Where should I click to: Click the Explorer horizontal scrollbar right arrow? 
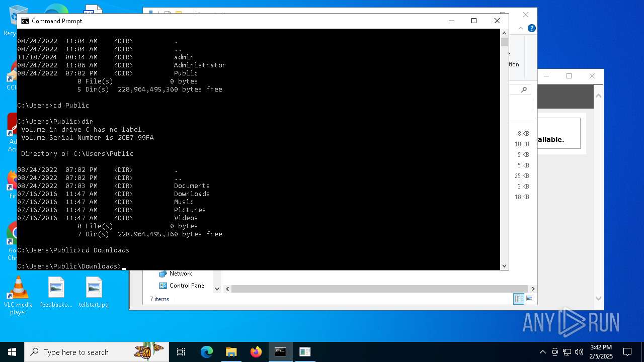pos(533,289)
